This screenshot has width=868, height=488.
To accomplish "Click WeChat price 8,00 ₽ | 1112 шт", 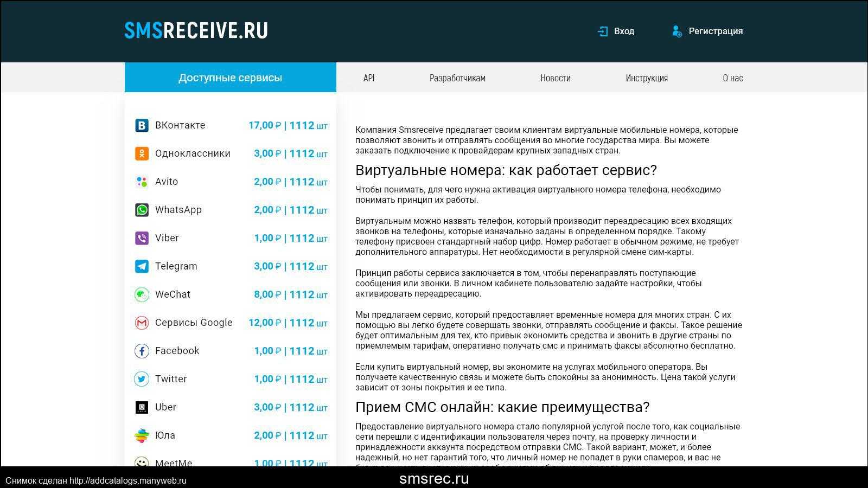I will [291, 294].
